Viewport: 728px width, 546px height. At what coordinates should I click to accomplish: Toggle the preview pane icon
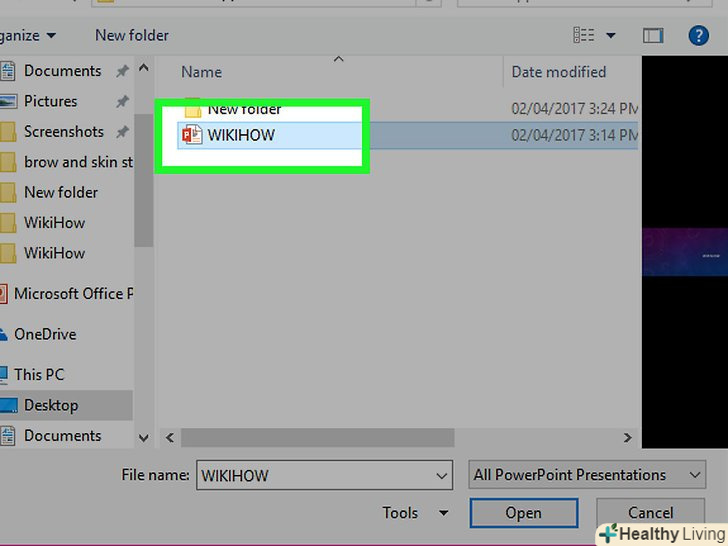tap(653, 35)
